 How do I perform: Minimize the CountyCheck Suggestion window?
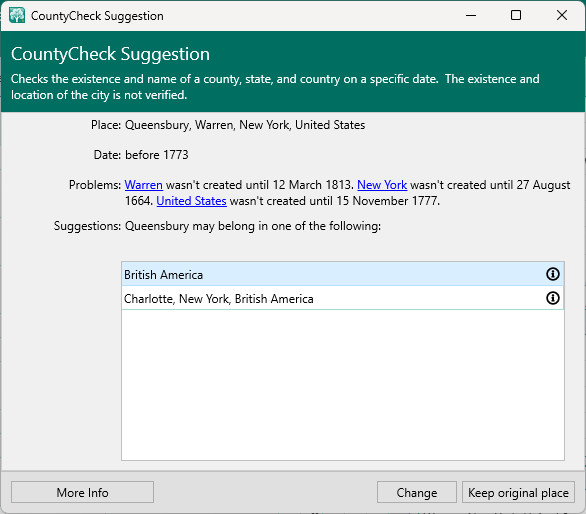point(471,15)
